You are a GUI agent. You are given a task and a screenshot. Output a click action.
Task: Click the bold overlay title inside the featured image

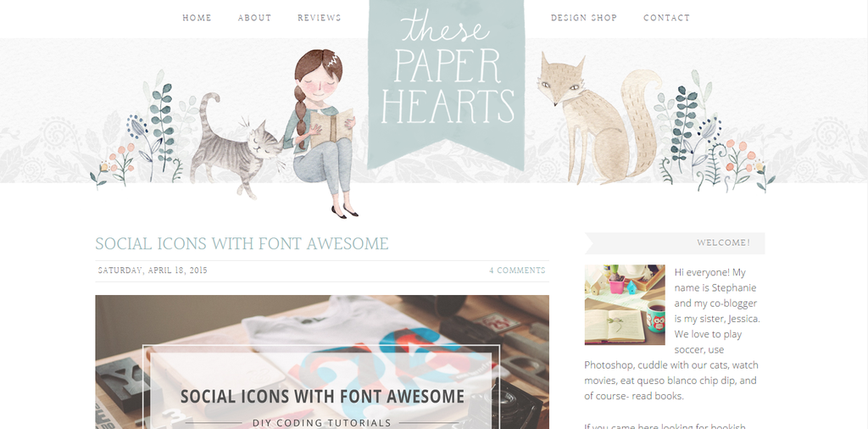[x=322, y=396]
